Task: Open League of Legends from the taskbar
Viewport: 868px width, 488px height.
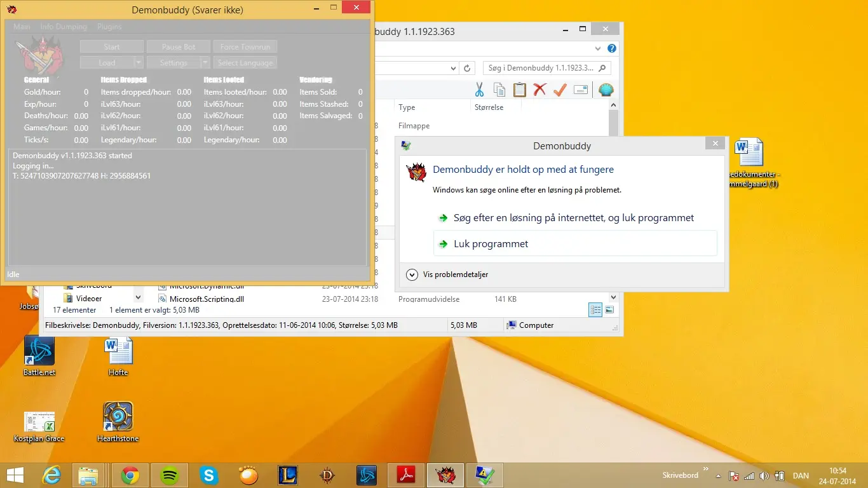Action: [x=288, y=475]
